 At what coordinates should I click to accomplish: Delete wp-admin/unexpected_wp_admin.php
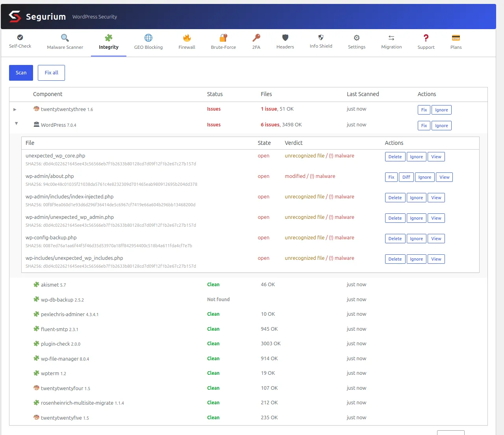pos(395,218)
